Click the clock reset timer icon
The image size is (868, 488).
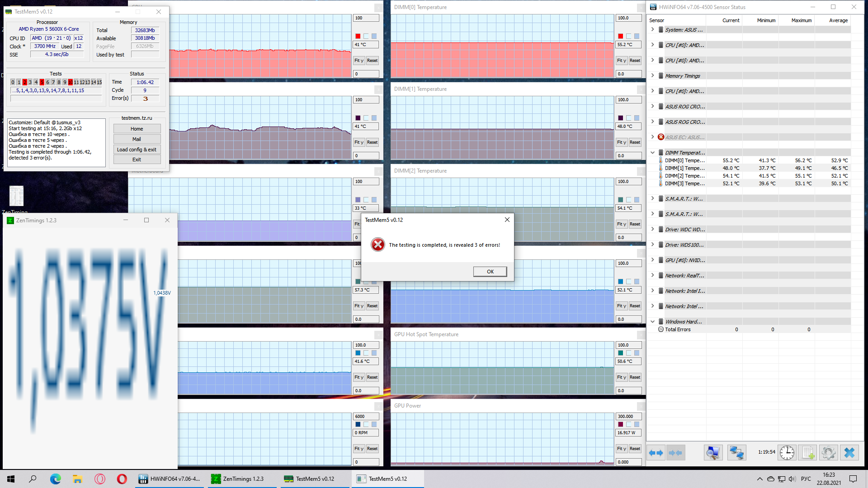[x=787, y=453]
